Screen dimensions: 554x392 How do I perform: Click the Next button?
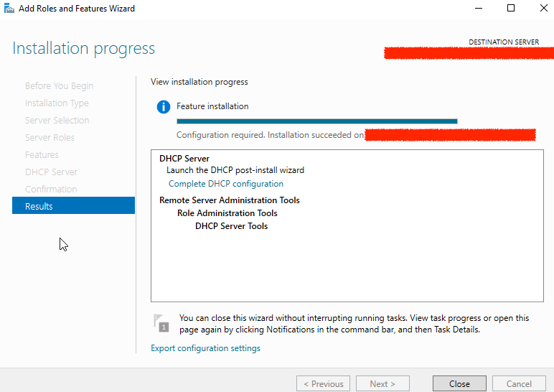tap(382, 383)
